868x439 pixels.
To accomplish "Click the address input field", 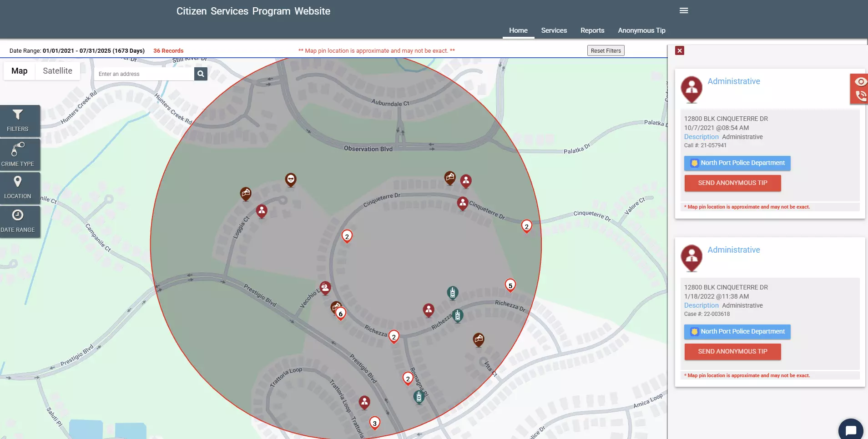I will click(x=144, y=74).
